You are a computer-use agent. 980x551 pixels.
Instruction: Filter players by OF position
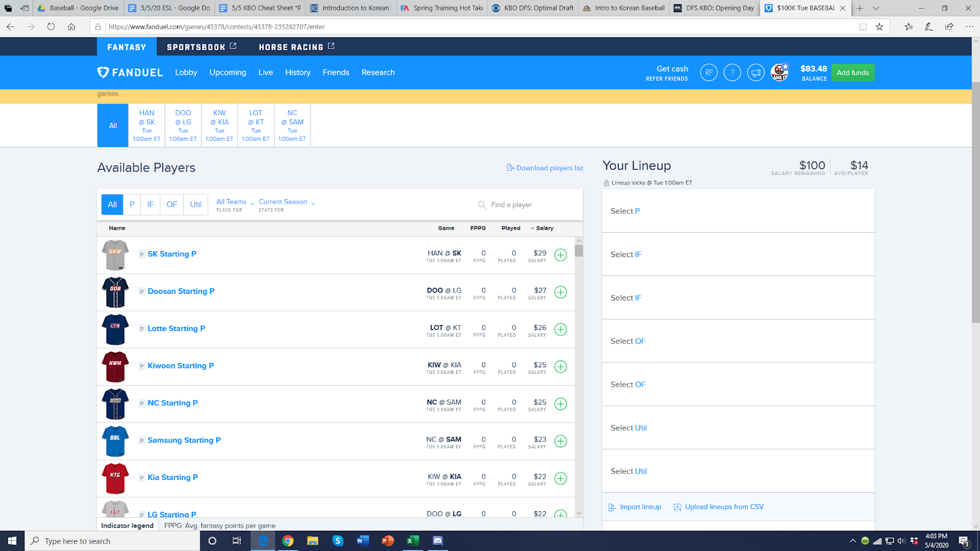tap(172, 204)
